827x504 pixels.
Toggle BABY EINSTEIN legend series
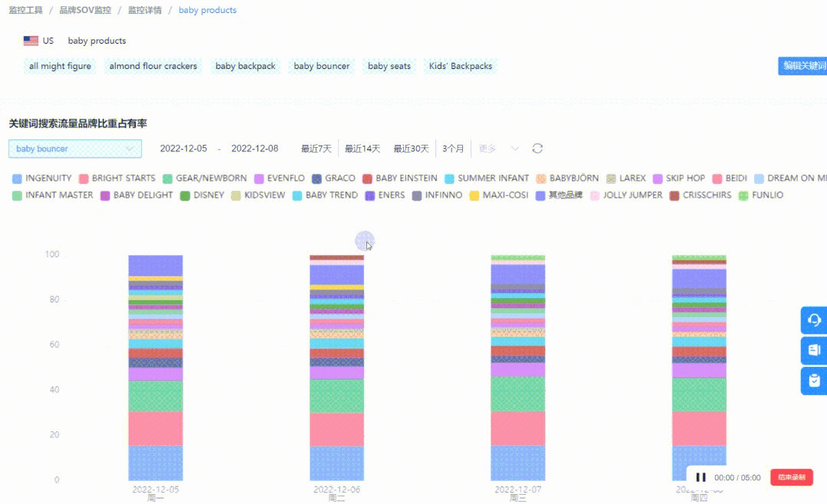tap(400, 178)
